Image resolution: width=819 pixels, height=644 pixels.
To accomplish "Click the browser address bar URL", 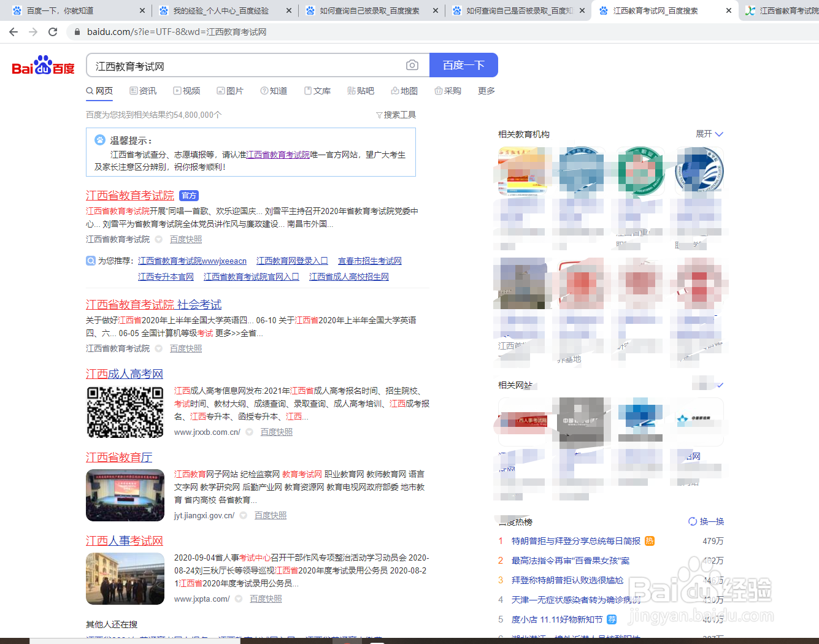I will [177, 32].
